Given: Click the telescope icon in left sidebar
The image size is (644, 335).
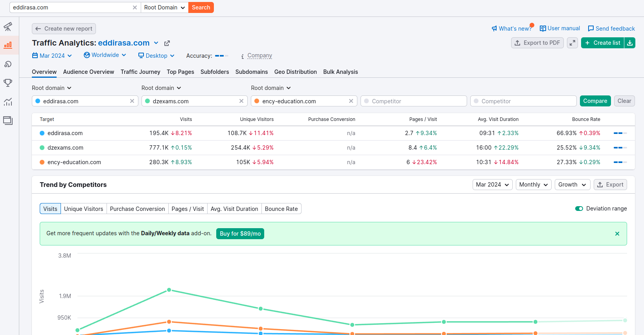Looking at the screenshot, I should pos(8,27).
